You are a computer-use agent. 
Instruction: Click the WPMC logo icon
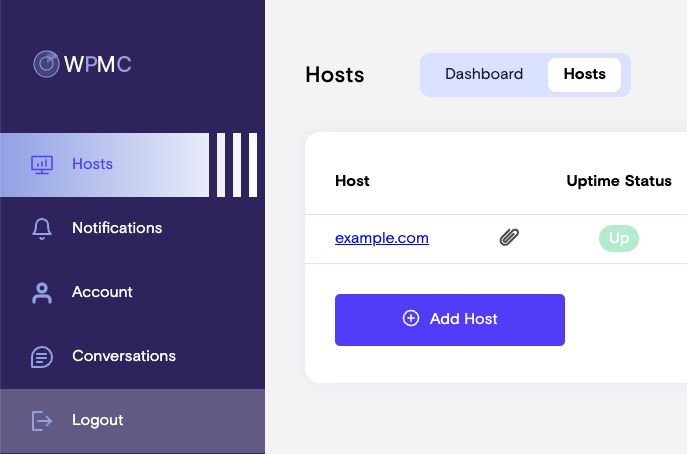point(46,64)
